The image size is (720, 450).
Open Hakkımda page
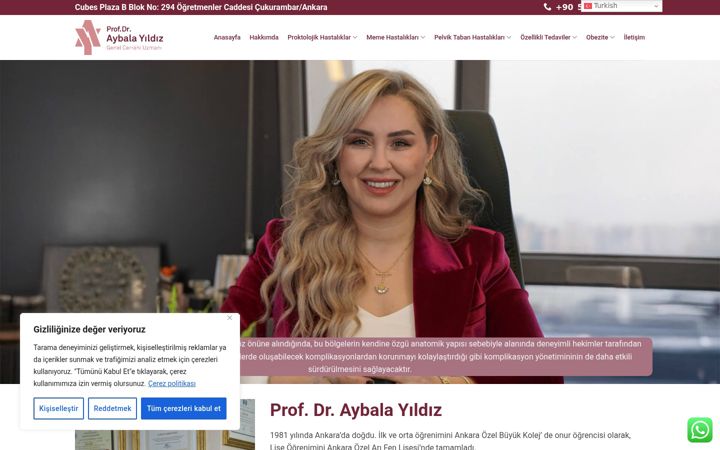click(x=264, y=37)
